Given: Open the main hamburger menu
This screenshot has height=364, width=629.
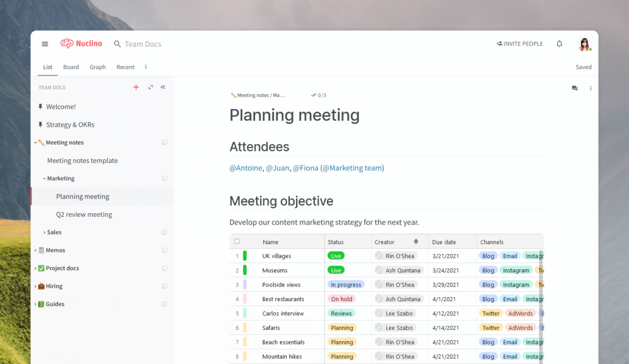Looking at the screenshot, I should (45, 44).
